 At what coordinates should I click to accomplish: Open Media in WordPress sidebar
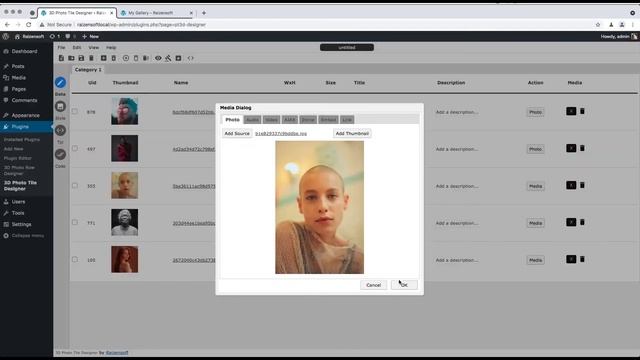[x=19, y=78]
